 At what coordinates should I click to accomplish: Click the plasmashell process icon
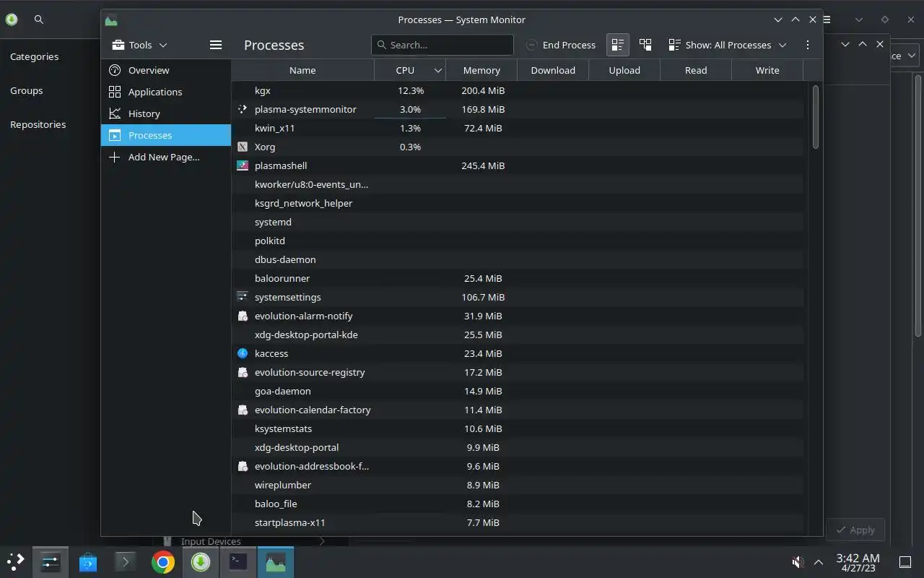(243, 165)
